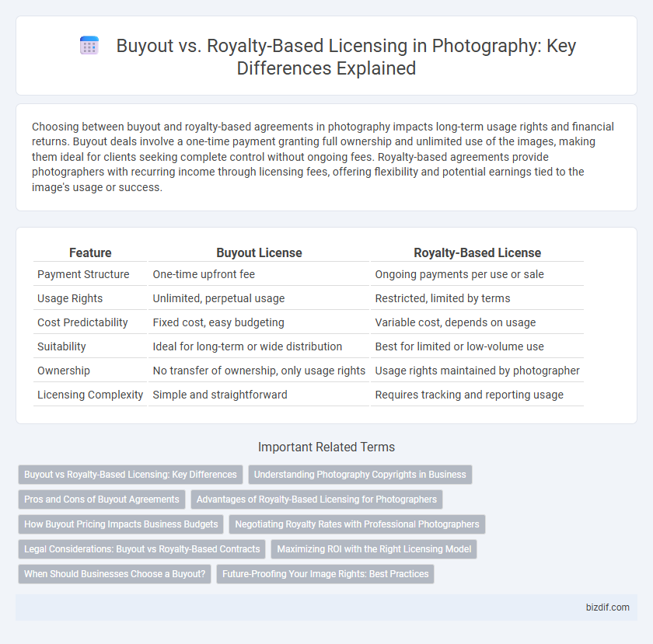Click 'When Should Businesses Choose a Buyout?' tag
Viewport: 653px width, 644px height.
(x=114, y=574)
